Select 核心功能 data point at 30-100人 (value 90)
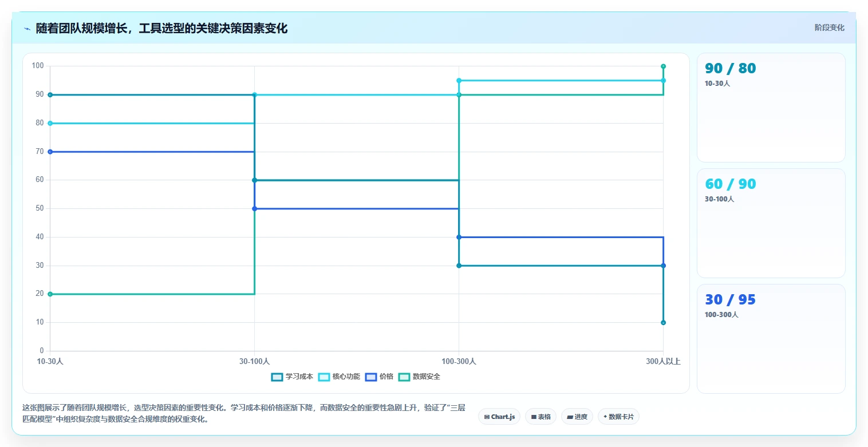The height and width of the screenshot is (447, 868). tap(255, 95)
